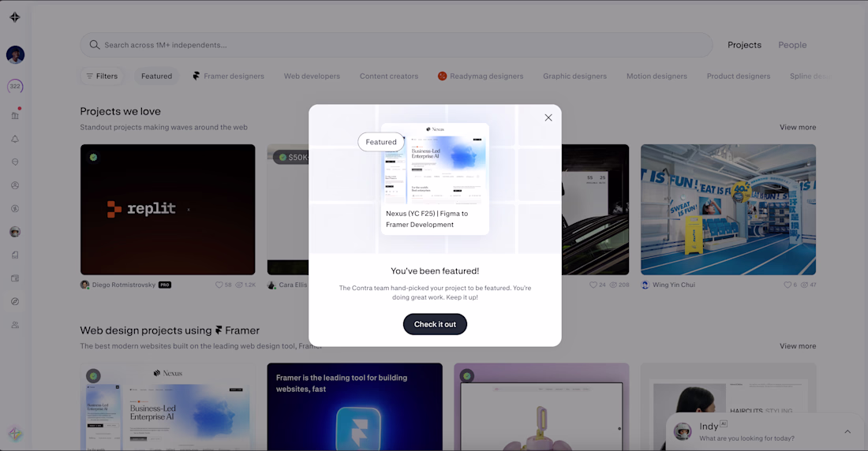The width and height of the screenshot is (868, 451).
Task: Open the Nexus Business-Led Enterprise AI thumbnail
Action: coord(168,407)
